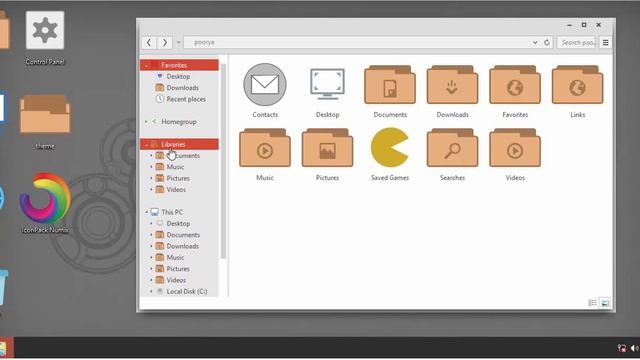Image resolution: width=640 pixels, height=360 pixels.
Task: Select This PC in navigation pane
Action: click(x=172, y=212)
